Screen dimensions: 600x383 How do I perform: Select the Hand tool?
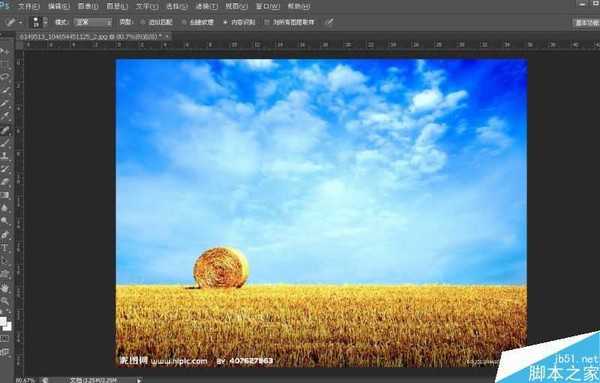pos(5,287)
